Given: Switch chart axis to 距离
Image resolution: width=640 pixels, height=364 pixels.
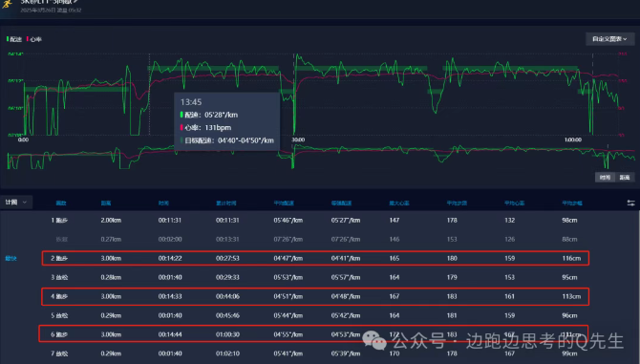Looking at the screenshot, I should pyautogui.click(x=625, y=177).
